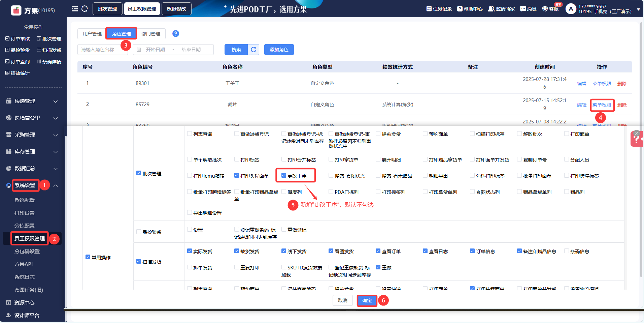Image resolution: width=644 pixels, height=323 pixels.
Task: Open 帮助中心 help center
Action: [470, 9]
